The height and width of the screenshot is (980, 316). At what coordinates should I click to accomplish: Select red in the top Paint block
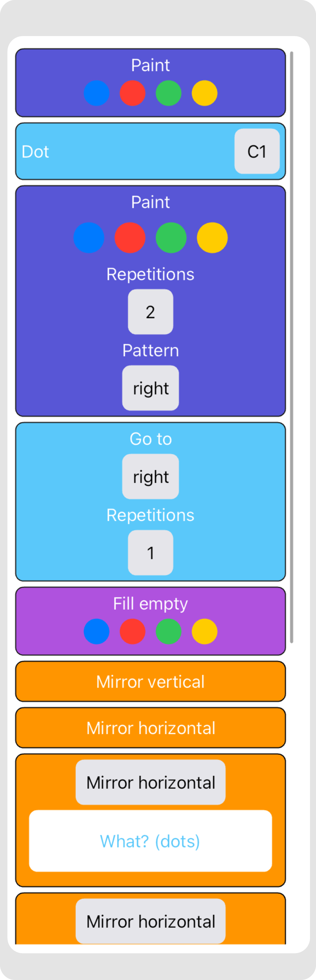[133, 93]
